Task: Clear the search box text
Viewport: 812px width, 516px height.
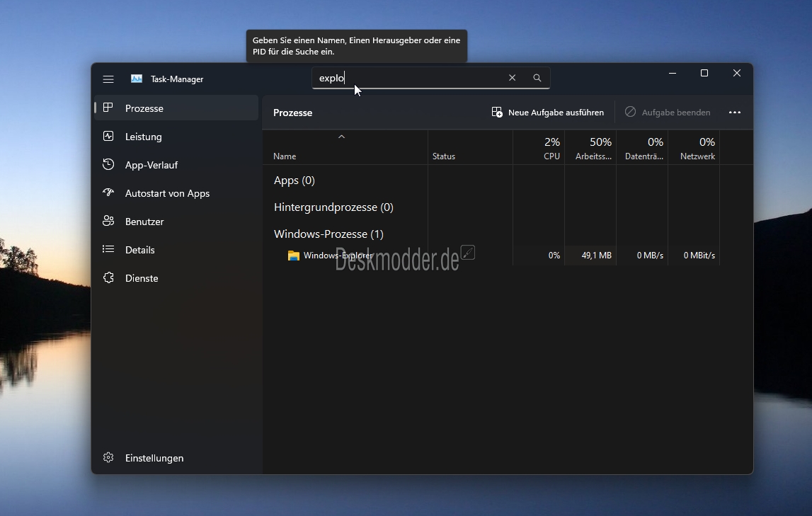Action: pos(512,78)
